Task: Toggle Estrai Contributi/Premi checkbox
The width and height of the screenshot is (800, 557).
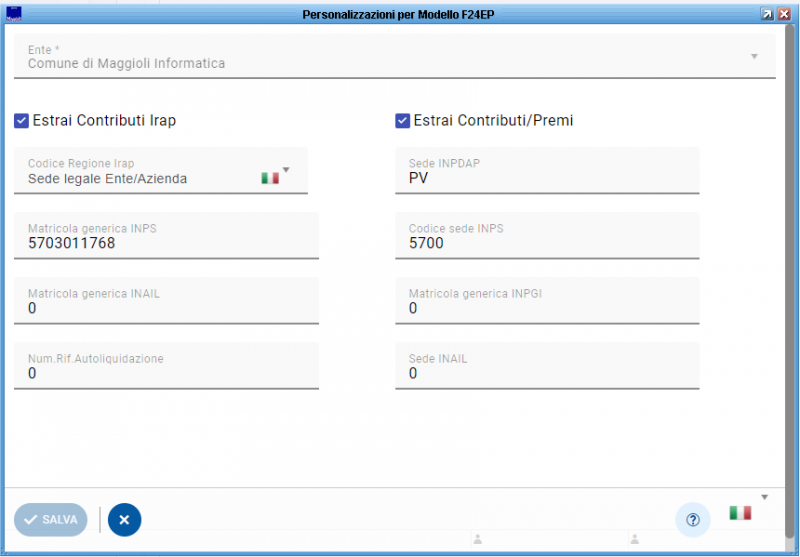Action: click(403, 121)
